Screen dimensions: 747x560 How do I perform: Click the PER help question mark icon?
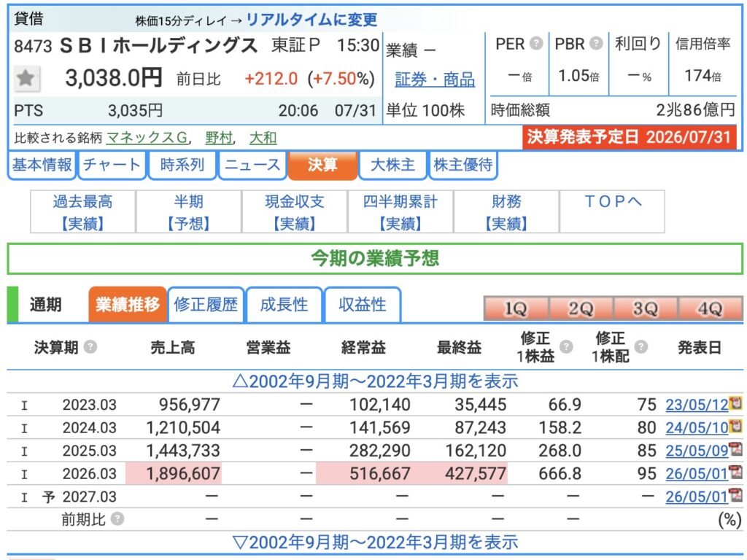coord(536,44)
